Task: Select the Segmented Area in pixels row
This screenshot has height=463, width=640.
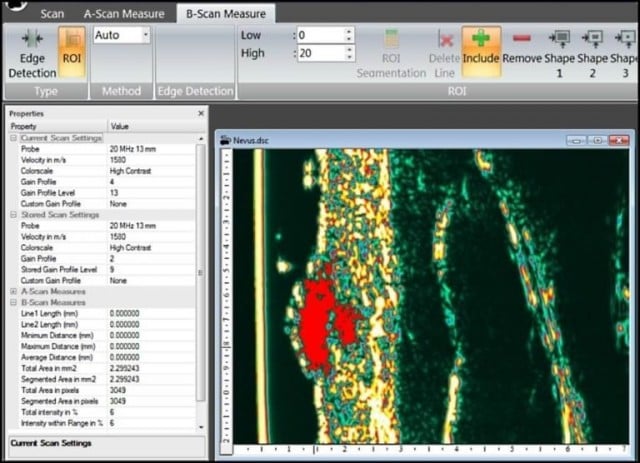Action: 102,401
